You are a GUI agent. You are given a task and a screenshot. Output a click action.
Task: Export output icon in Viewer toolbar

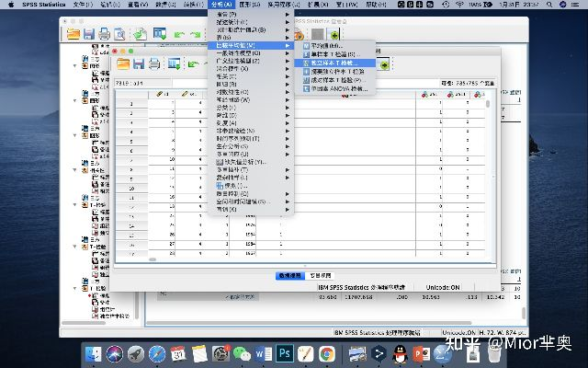tap(140, 34)
